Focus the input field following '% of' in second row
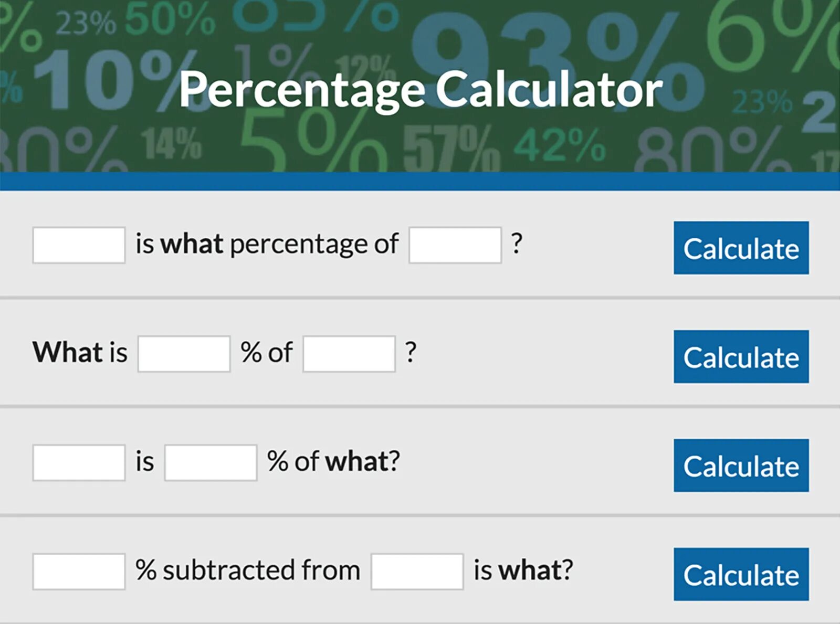 pos(349,354)
